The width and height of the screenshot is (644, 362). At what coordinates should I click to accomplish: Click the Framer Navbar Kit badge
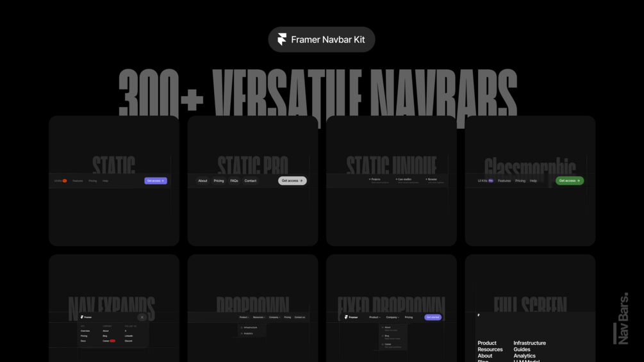coord(322,39)
